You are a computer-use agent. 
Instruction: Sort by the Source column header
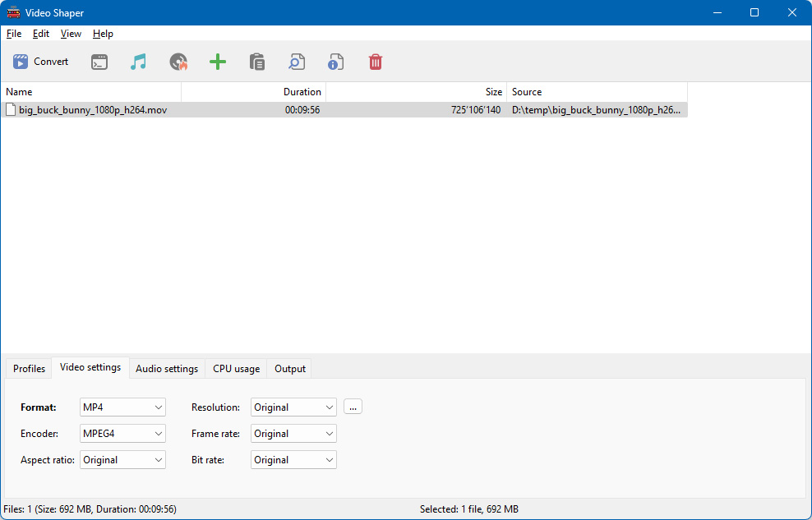(x=597, y=91)
